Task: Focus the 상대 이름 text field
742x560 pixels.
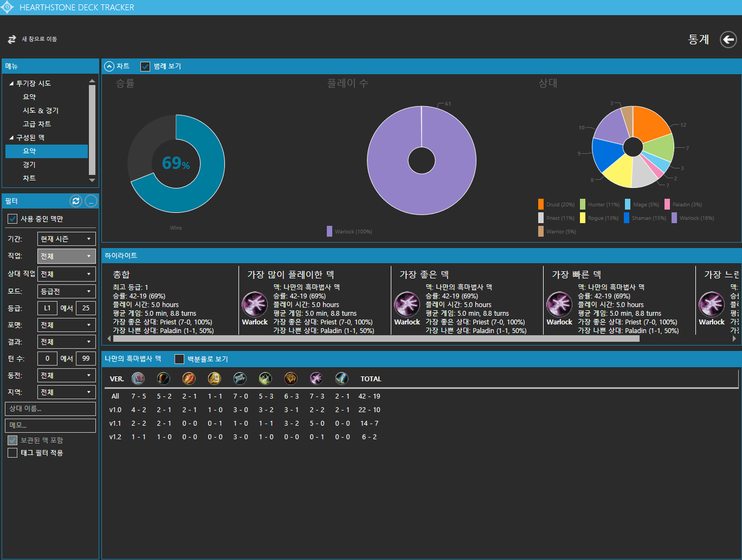Action: pos(50,409)
